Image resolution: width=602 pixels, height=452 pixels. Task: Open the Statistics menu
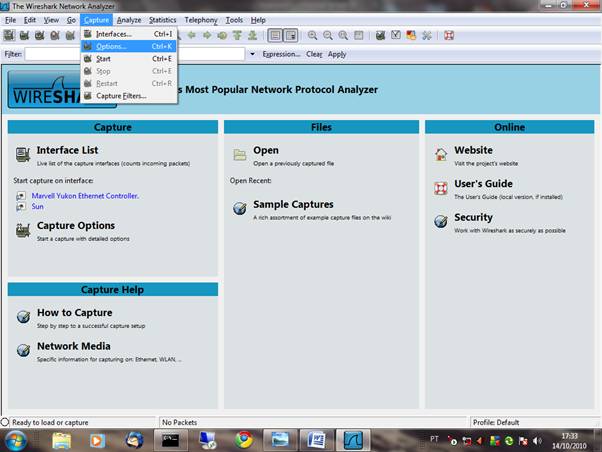click(x=162, y=20)
